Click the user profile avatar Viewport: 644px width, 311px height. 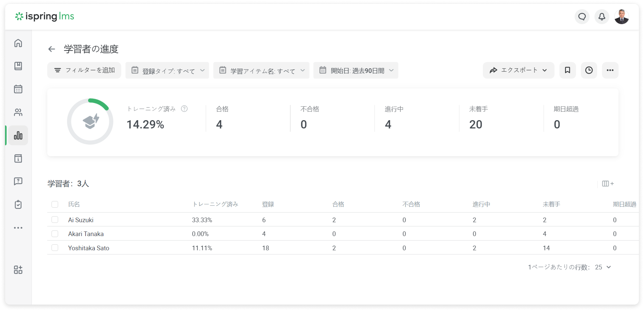pyautogui.click(x=622, y=17)
